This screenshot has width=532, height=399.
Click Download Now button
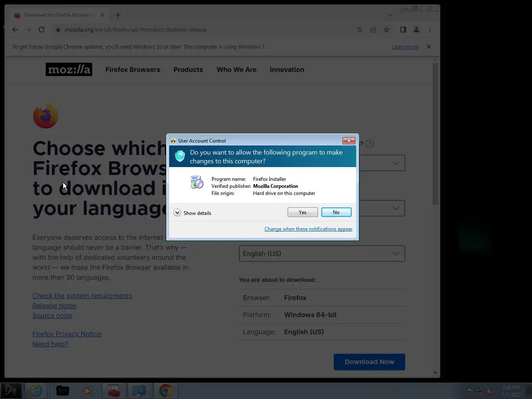point(369,362)
